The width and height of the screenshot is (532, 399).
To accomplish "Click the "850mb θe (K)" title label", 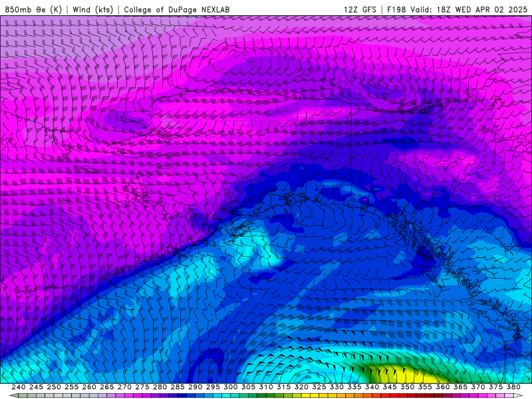I will 33,9.
